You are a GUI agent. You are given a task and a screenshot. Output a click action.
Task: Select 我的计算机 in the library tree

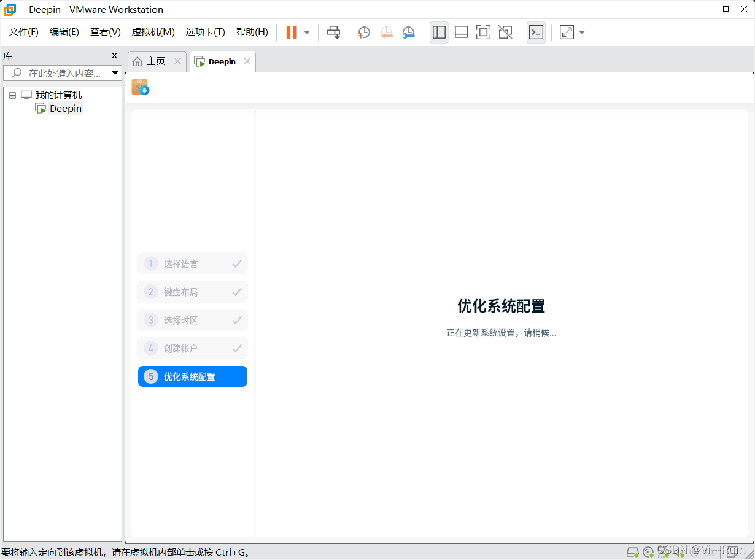[x=58, y=95]
